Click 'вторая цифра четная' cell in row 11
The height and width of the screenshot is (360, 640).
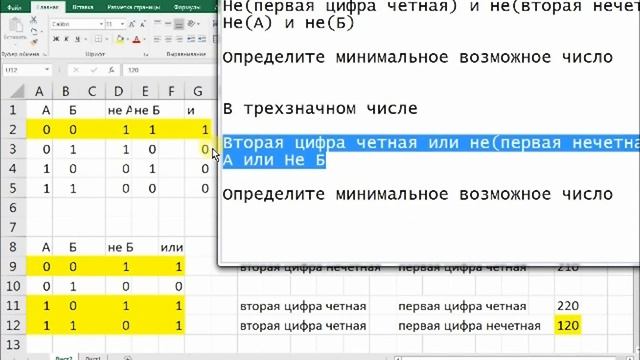coord(303,306)
